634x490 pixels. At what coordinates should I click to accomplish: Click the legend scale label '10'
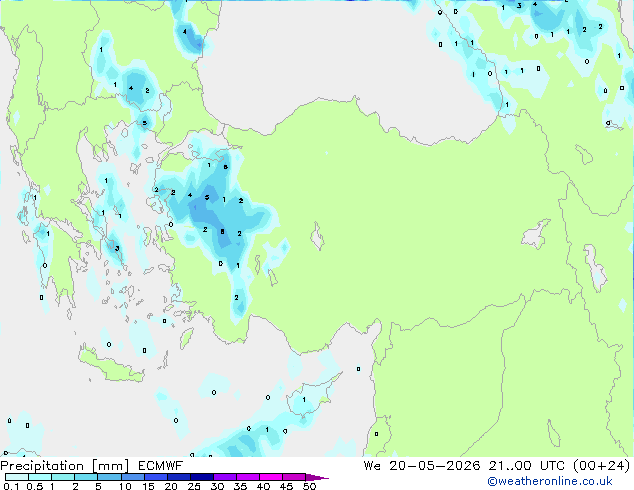[x=125, y=486]
